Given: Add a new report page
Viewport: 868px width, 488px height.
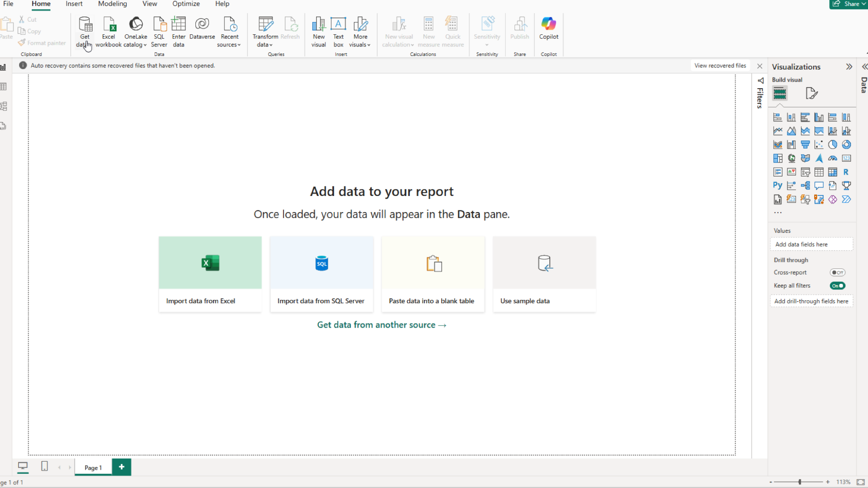Looking at the screenshot, I should point(122,467).
